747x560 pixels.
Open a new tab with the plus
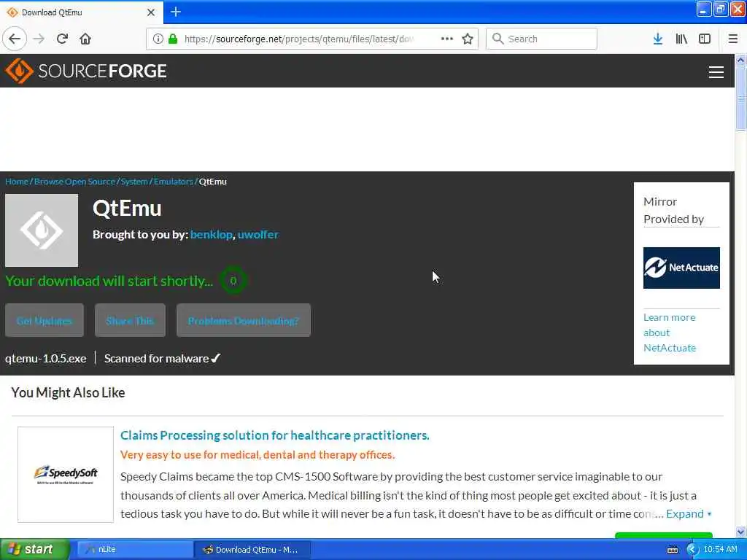[x=176, y=12]
